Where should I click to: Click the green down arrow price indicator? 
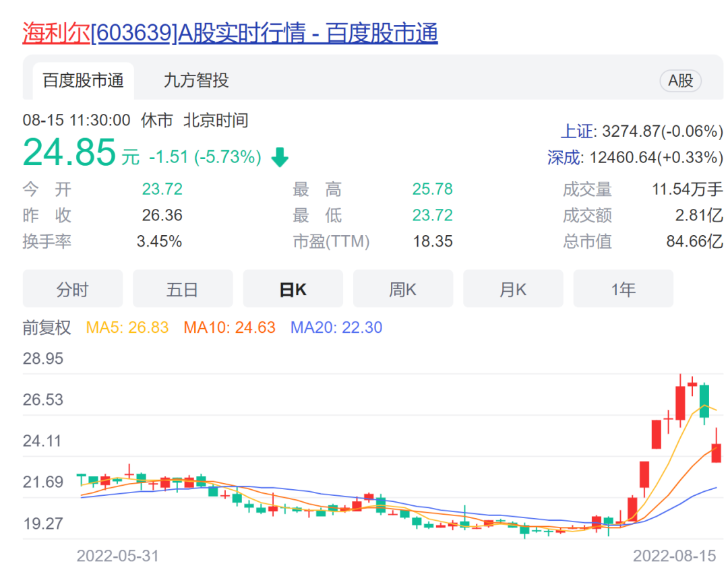pos(280,156)
